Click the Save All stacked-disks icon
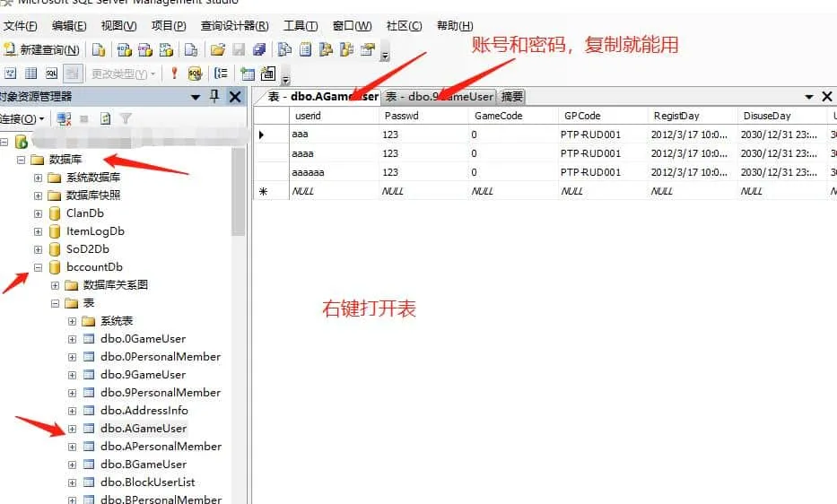Viewport: 837px width, 504px height. click(259, 49)
